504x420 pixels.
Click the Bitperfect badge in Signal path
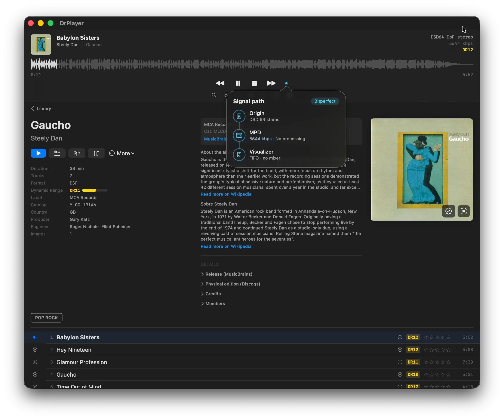coord(325,101)
